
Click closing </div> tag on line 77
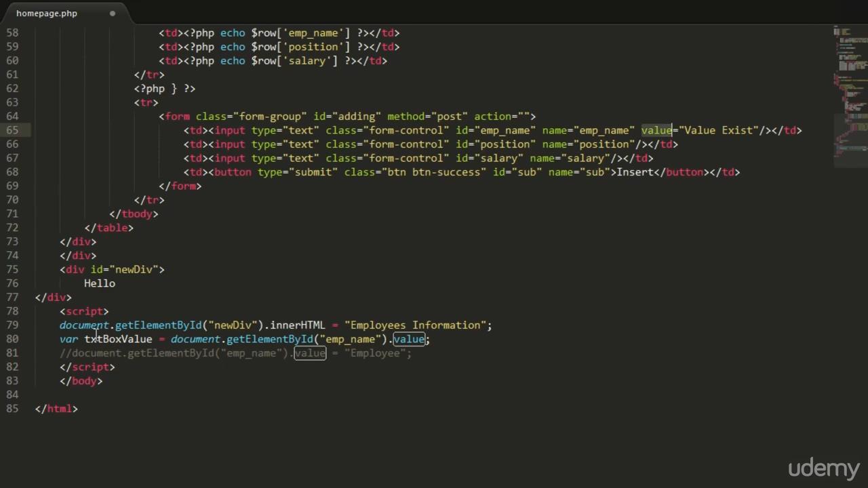click(x=53, y=298)
